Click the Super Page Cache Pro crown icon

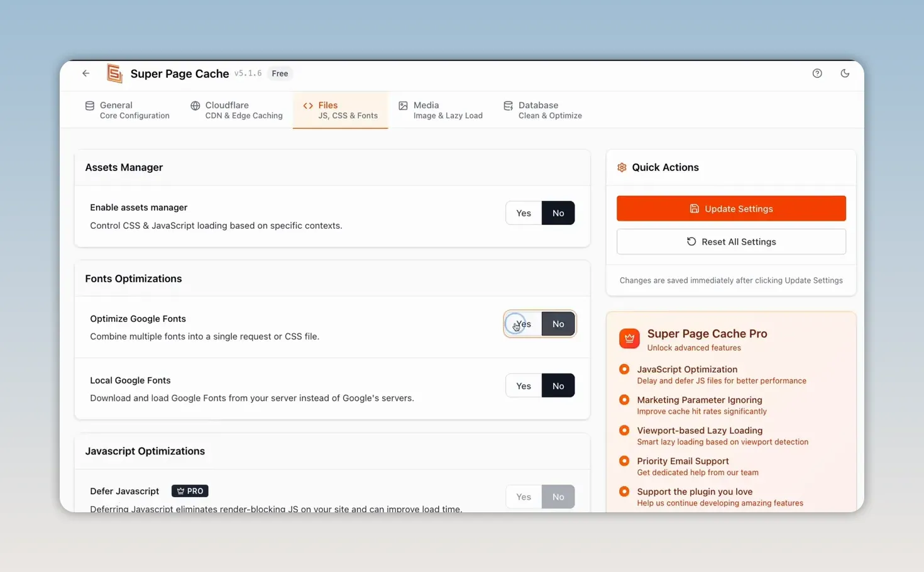pos(629,338)
